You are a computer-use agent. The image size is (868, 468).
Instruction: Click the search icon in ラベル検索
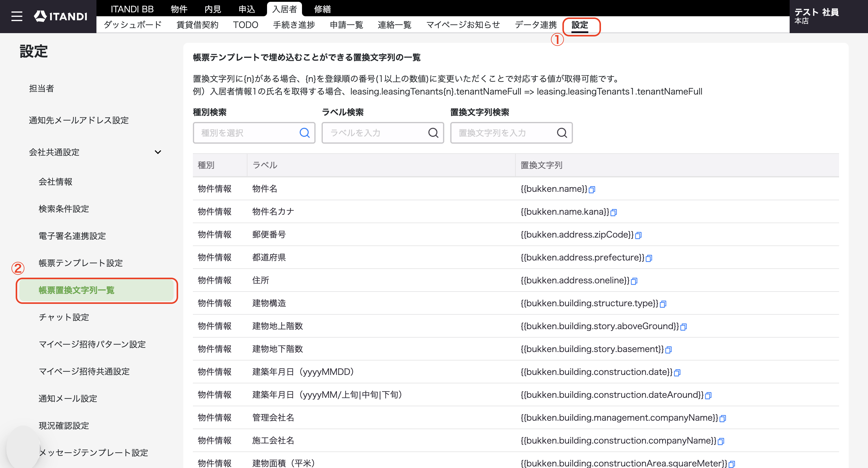[x=433, y=133]
